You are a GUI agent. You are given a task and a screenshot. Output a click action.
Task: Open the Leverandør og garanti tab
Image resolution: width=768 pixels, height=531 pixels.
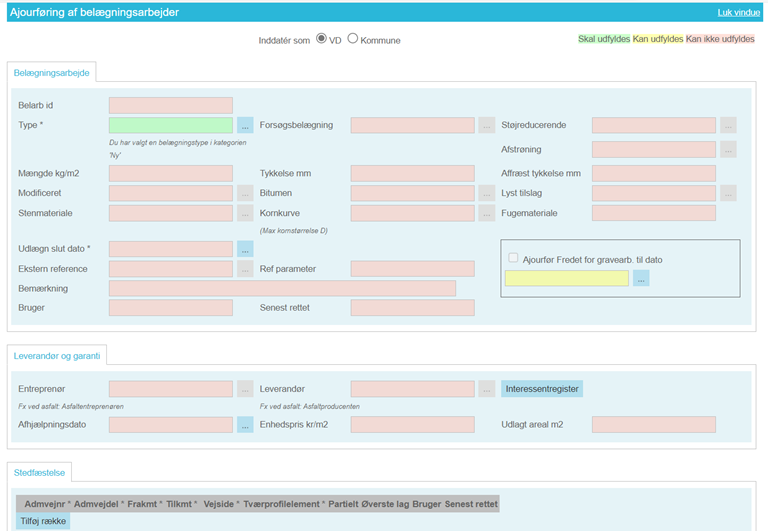coord(59,356)
